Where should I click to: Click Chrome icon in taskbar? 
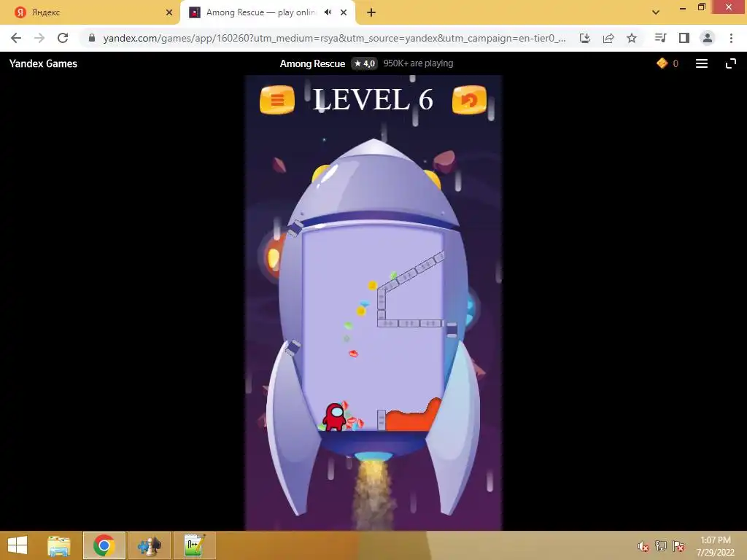[104, 545]
